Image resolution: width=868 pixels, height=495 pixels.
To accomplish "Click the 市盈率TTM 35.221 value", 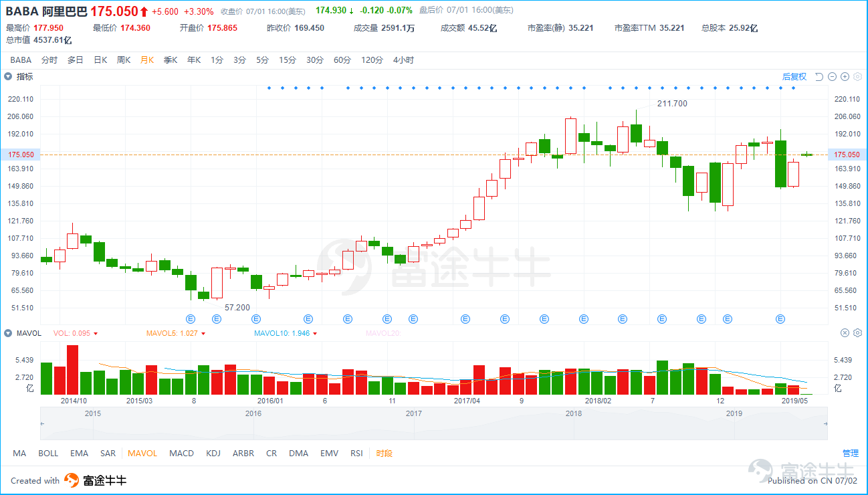I will pyautogui.click(x=671, y=28).
